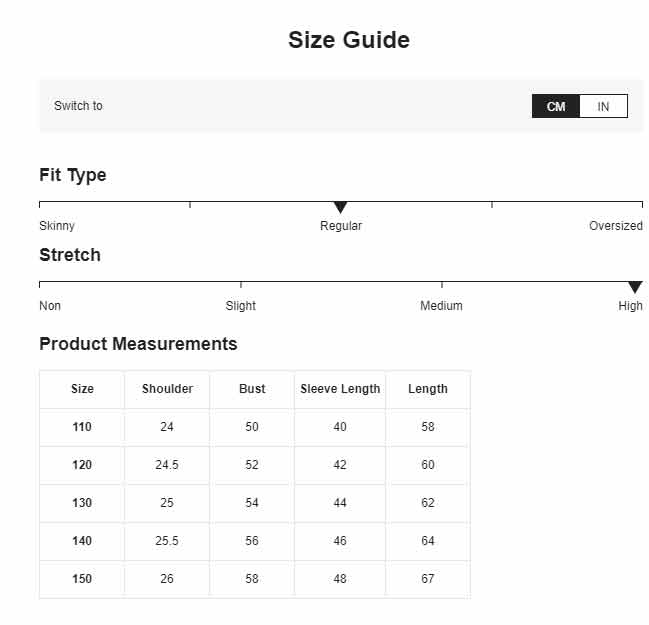Click the Medium stretch label
Screen dimensions: 649x625
[441, 306]
